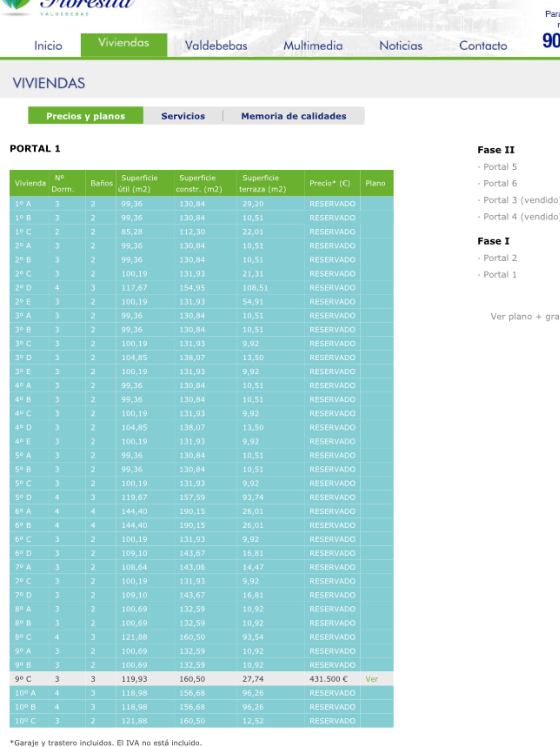This screenshot has width=560, height=747.
Task: View the plan for apartment 9º C
Action: (x=372, y=679)
